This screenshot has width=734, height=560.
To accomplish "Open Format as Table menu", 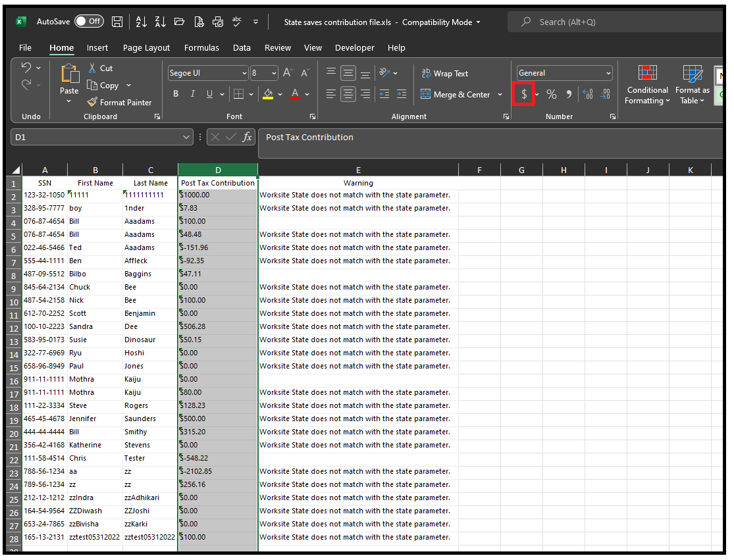I will [x=693, y=85].
